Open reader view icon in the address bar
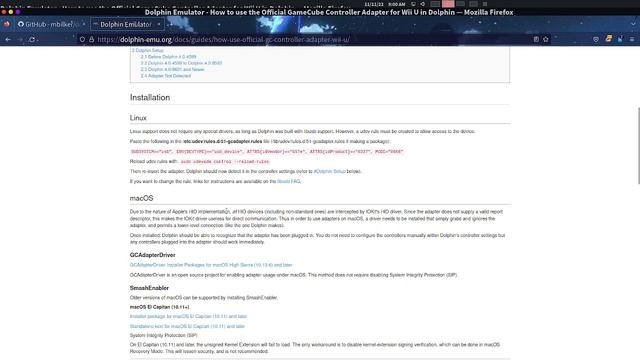 click(536, 40)
